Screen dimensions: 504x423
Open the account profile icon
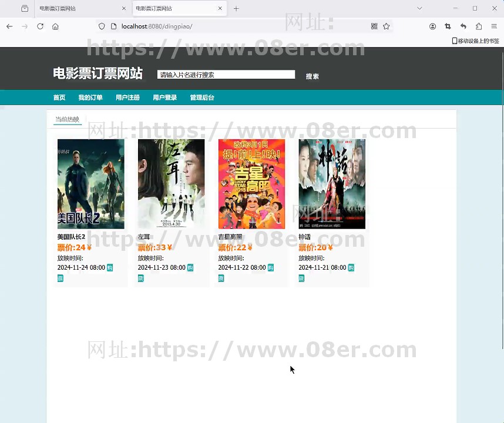click(433, 26)
